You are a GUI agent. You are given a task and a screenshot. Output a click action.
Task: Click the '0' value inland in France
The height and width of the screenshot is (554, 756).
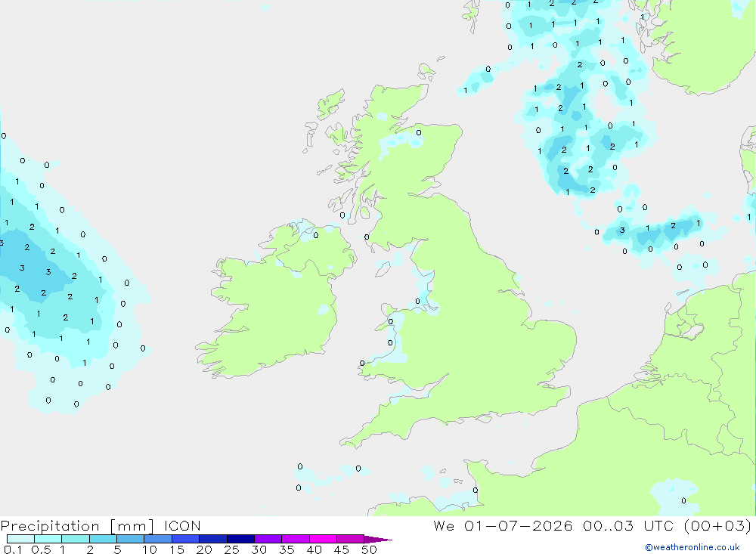[683, 500]
